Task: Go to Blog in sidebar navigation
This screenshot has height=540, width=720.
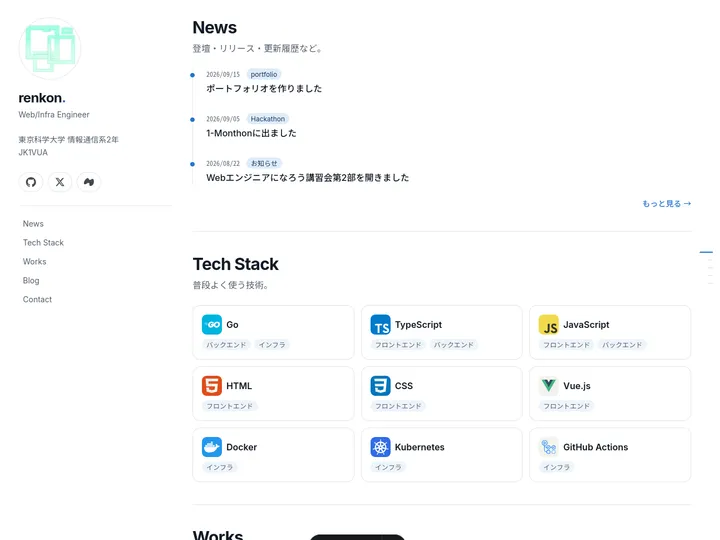Action: (31, 280)
